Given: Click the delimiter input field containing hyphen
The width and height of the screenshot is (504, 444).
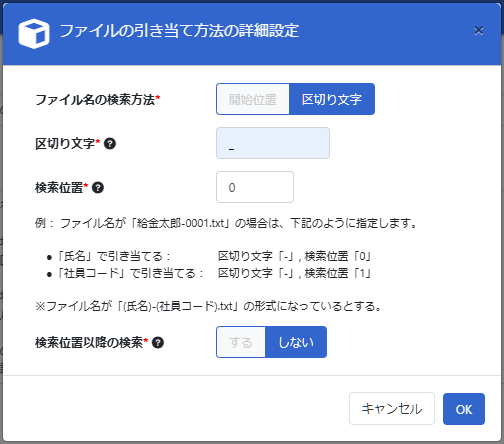Looking at the screenshot, I should pyautogui.click(x=273, y=143).
